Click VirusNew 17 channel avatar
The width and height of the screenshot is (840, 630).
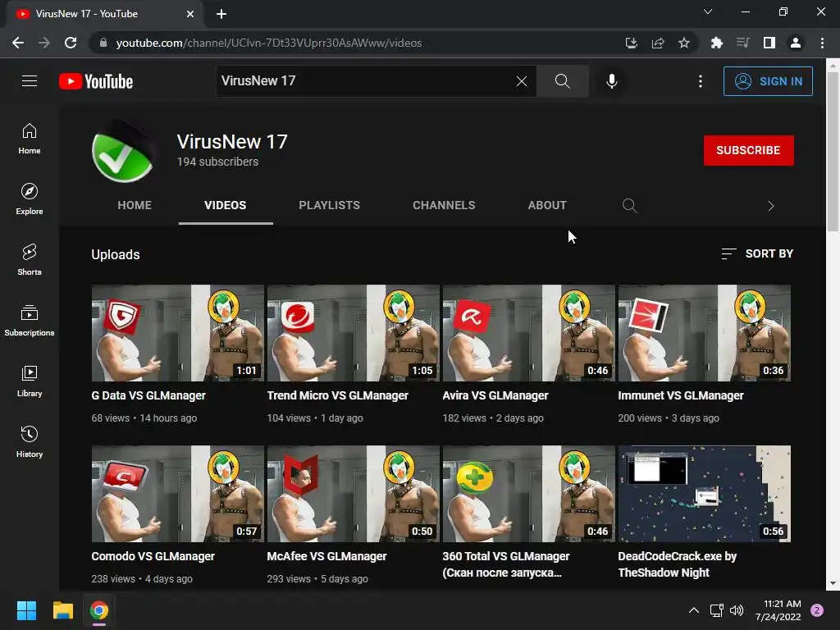[124, 152]
